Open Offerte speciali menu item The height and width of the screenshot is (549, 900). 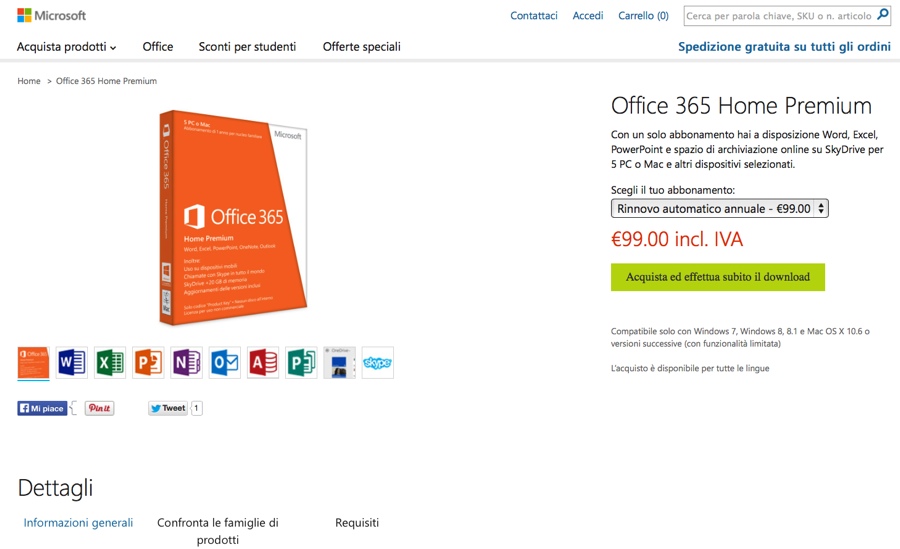pyautogui.click(x=362, y=47)
